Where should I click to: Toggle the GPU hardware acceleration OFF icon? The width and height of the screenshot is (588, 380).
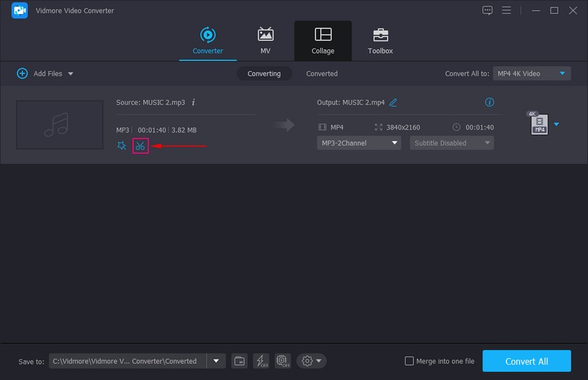pyautogui.click(x=282, y=361)
